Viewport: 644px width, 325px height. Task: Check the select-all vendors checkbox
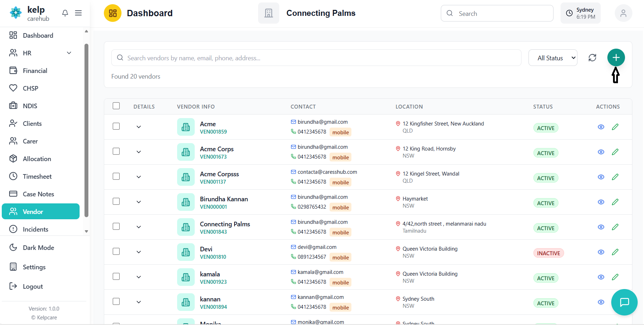pyautogui.click(x=116, y=106)
